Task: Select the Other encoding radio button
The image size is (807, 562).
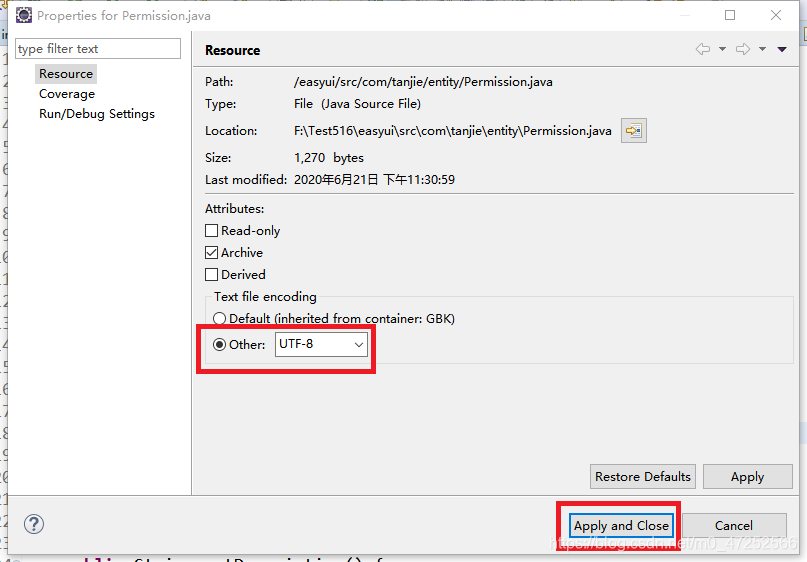Action: (x=220, y=345)
